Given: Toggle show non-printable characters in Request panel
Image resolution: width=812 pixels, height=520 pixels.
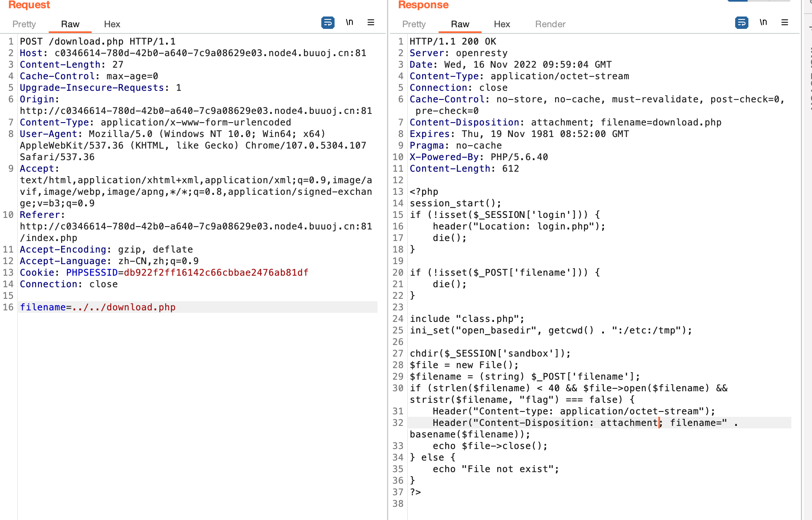Looking at the screenshot, I should click(x=349, y=22).
